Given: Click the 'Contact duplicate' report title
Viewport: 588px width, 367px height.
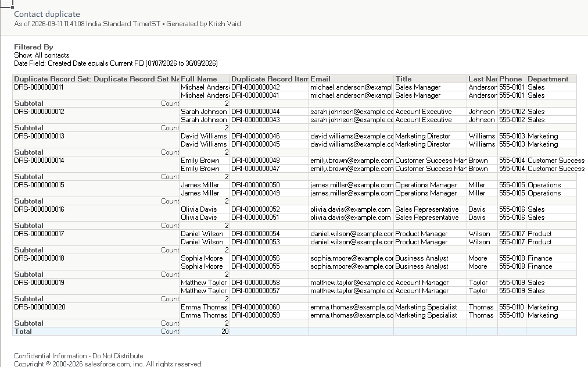Looking at the screenshot, I should click(47, 15).
